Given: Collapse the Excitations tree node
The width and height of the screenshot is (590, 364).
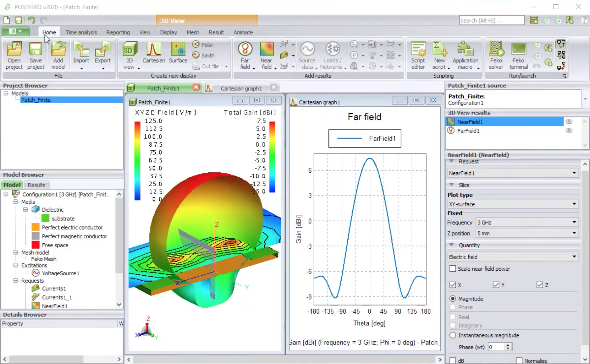Looking at the screenshot, I should click(16, 265).
